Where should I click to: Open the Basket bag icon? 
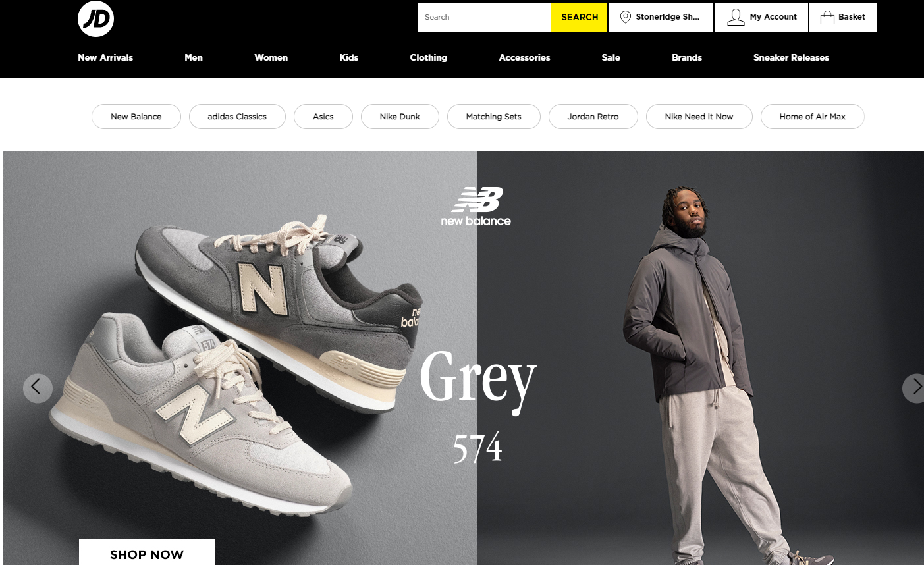(827, 17)
